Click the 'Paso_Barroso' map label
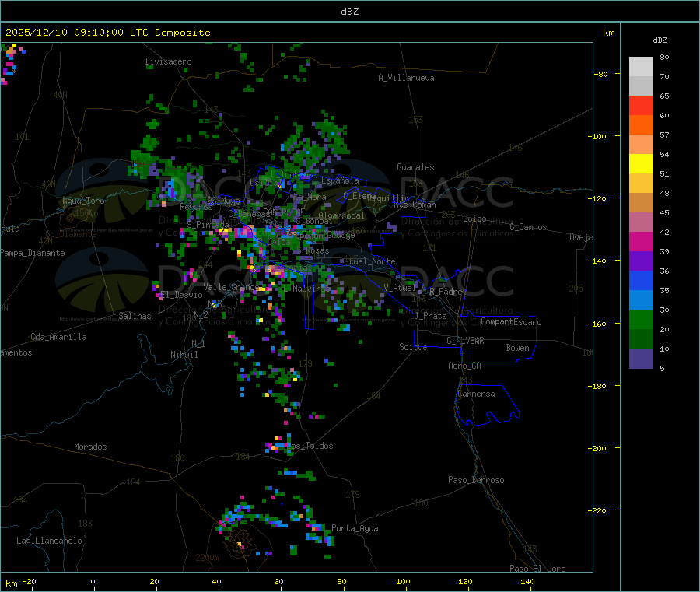Image resolution: width=700 pixels, height=592 pixels. [x=476, y=480]
